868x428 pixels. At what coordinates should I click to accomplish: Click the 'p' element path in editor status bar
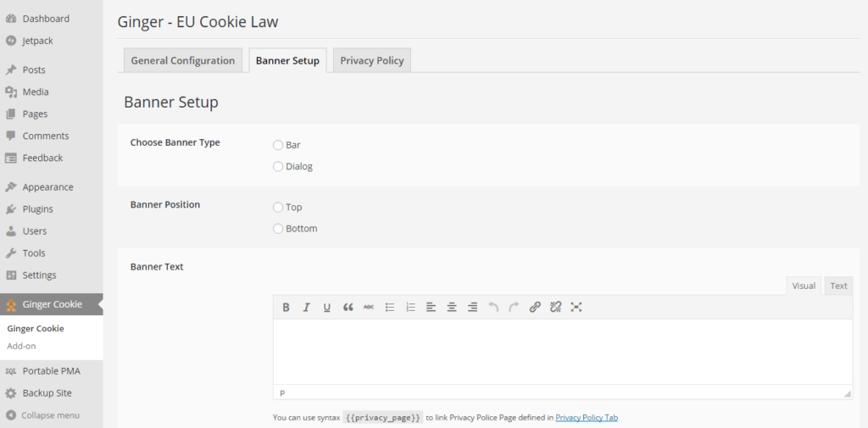(x=282, y=393)
